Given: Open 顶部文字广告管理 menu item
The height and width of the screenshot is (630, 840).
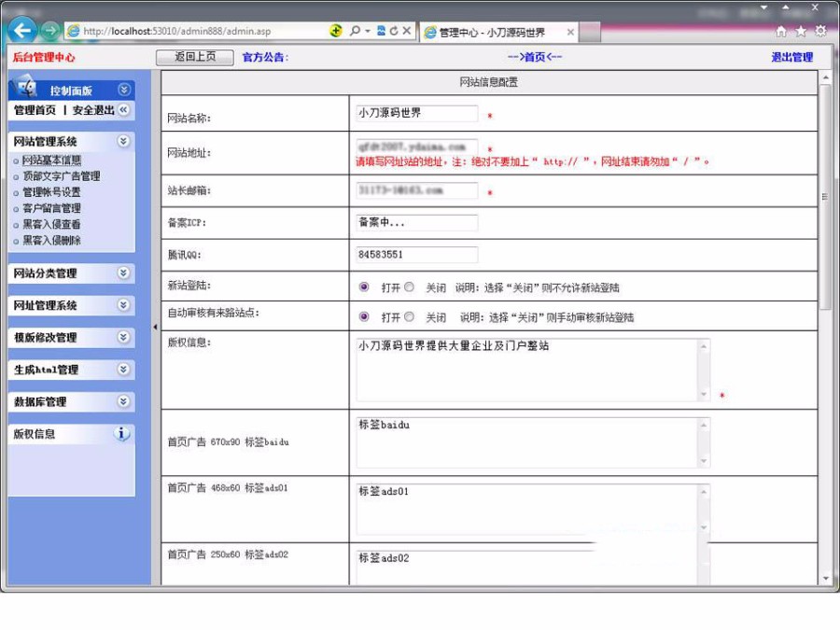Looking at the screenshot, I should coord(61,175).
